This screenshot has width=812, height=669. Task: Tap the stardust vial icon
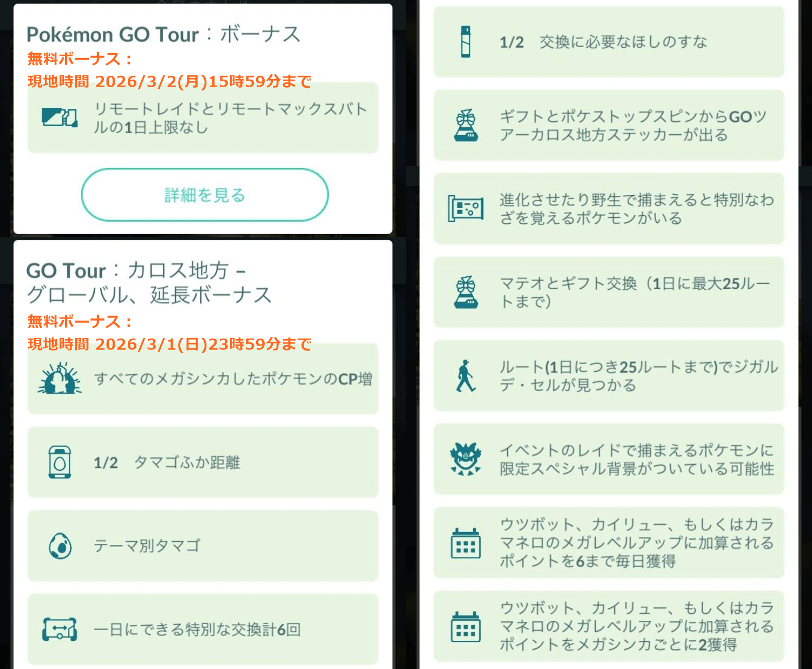point(466,42)
